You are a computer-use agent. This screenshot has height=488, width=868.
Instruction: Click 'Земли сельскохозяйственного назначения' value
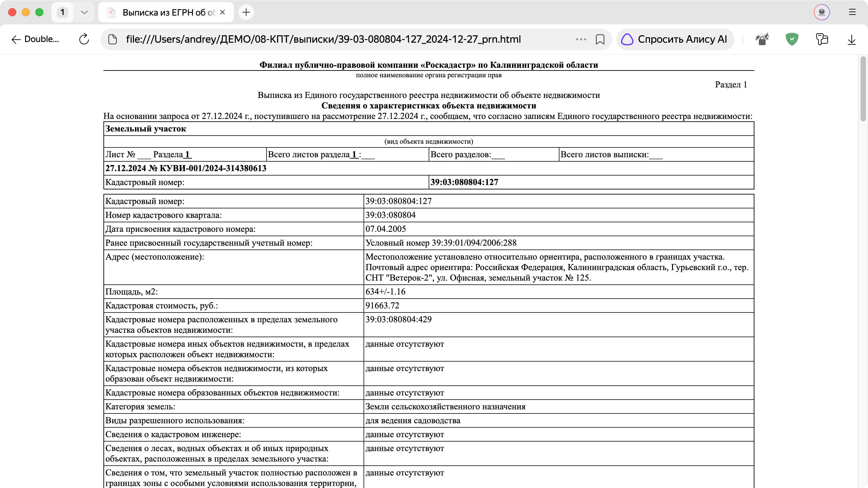[x=445, y=407]
